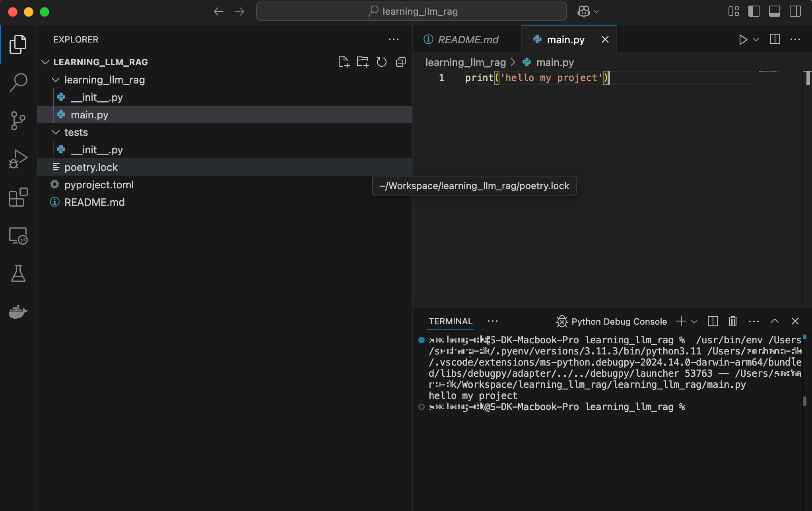Open the Docker view
This screenshot has width=812, height=511.
point(18,312)
